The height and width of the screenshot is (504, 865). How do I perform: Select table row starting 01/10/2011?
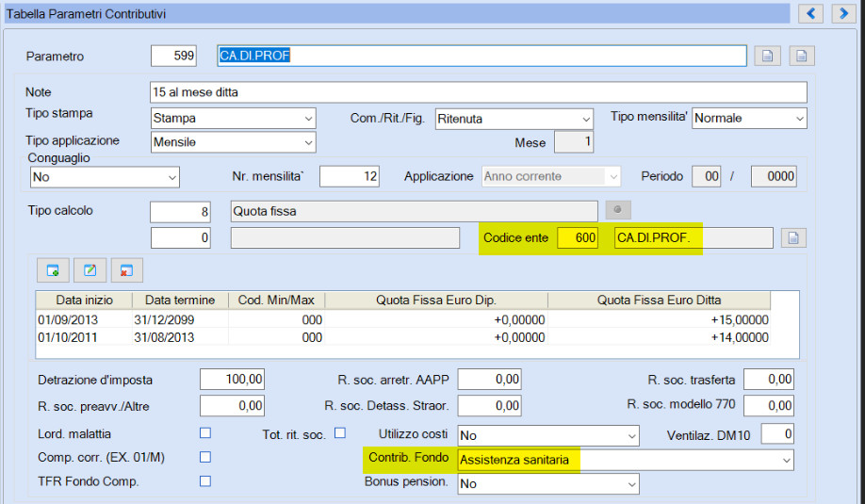point(403,337)
